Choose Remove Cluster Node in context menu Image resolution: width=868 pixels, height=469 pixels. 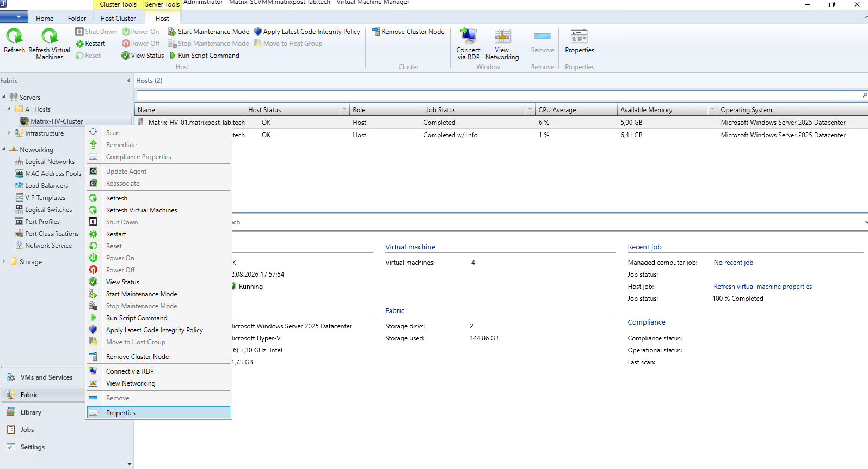click(159, 357)
